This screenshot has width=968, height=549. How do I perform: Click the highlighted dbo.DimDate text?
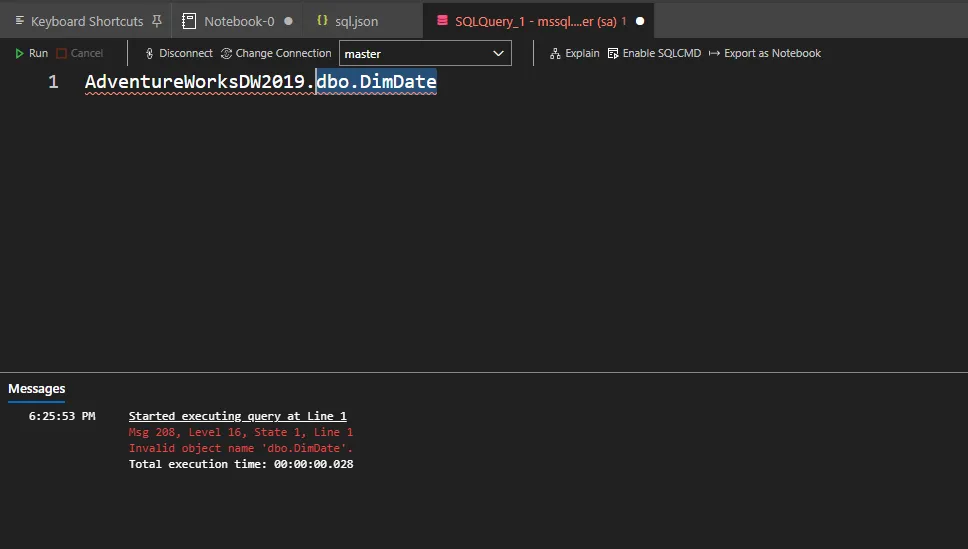376,82
